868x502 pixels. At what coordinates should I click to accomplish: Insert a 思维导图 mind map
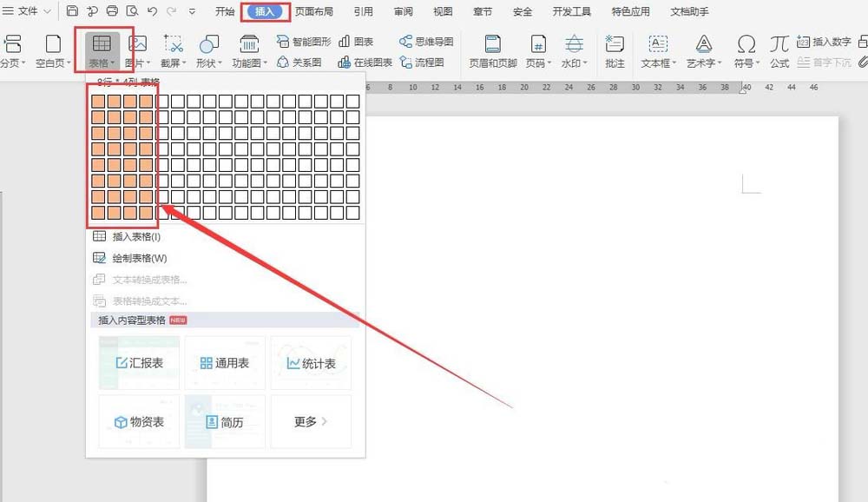[x=406, y=41]
